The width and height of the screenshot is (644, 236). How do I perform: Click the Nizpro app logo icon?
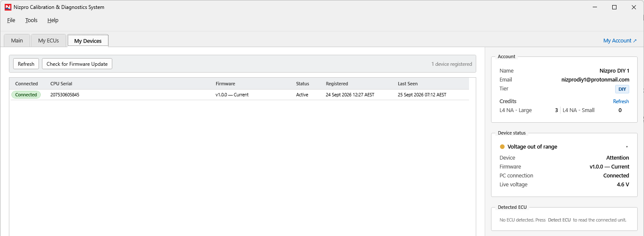tap(8, 7)
